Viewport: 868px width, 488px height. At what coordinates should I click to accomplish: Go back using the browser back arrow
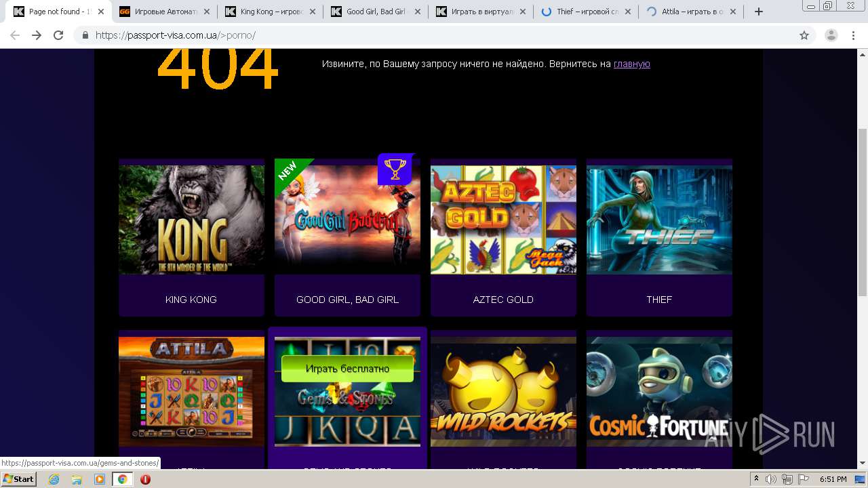(15, 35)
